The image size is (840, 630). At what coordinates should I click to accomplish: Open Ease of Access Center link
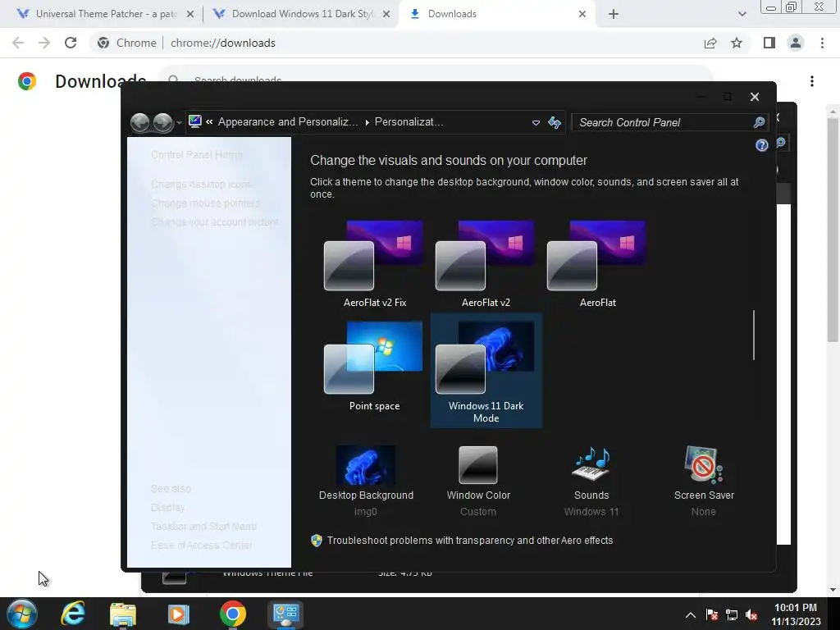click(x=202, y=546)
